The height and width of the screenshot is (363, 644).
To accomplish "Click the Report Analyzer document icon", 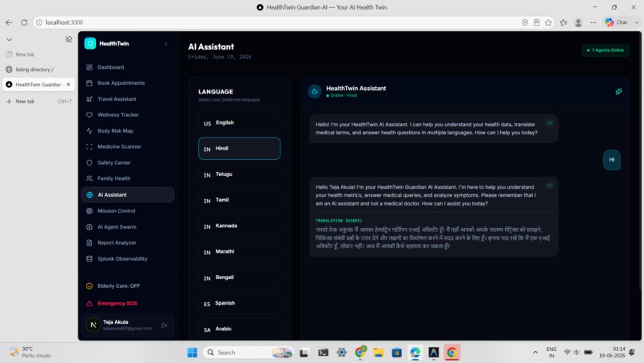I will coord(89,242).
